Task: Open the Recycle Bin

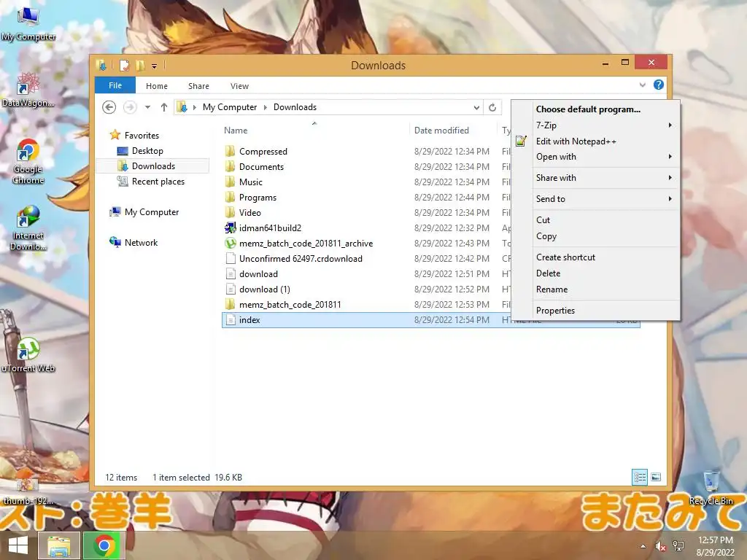Action: coord(711,486)
